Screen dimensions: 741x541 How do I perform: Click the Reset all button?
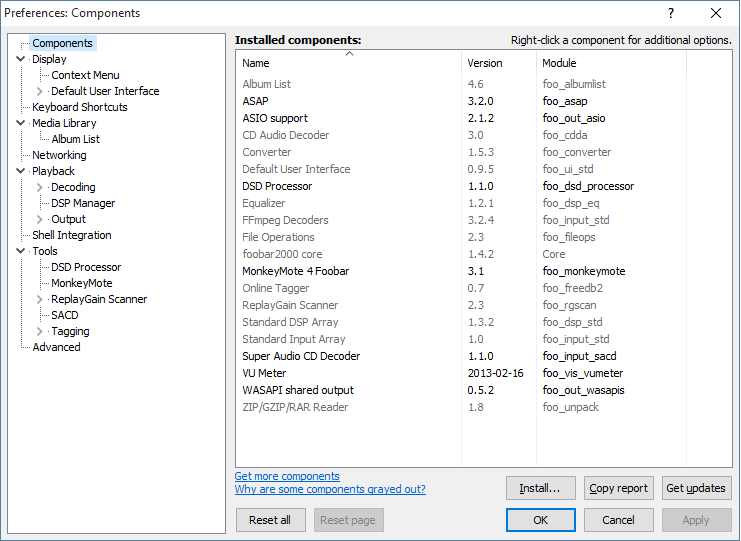pos(271,520)
